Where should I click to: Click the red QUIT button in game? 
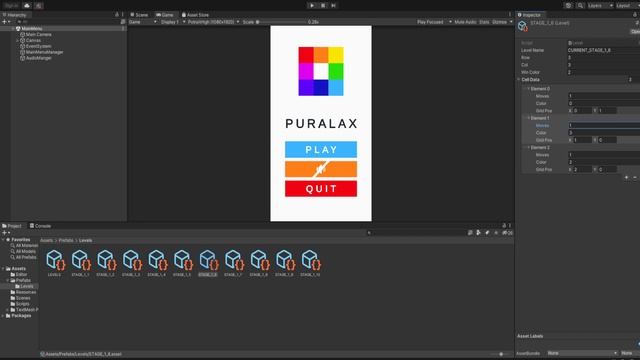[321, 189]
